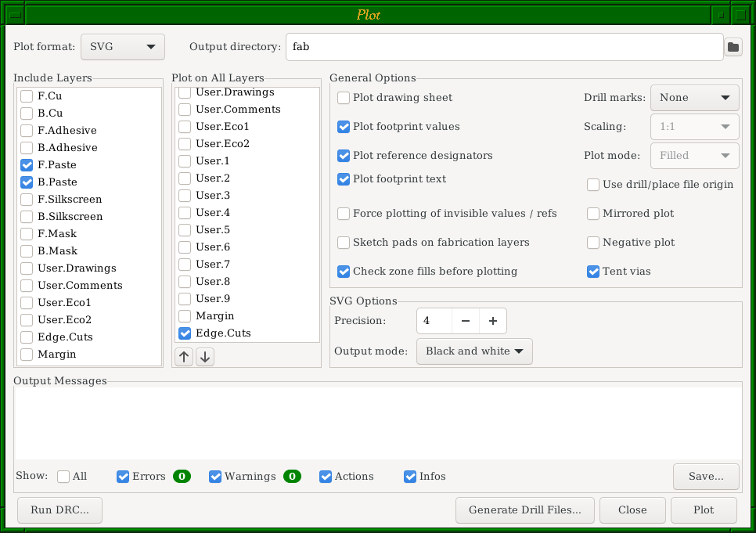756x533 pixels.
Task: Expand the Drill marks dropdown
Action: [694, 98]
